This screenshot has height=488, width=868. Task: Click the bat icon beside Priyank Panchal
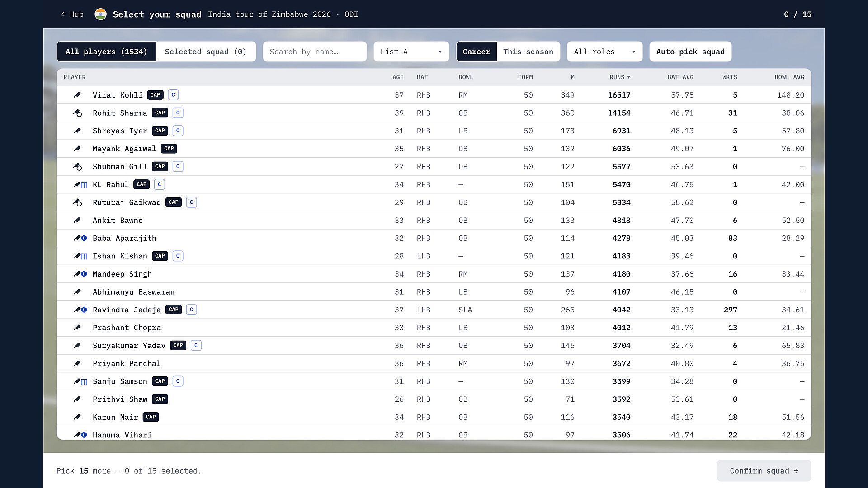(x=77, y=363)
